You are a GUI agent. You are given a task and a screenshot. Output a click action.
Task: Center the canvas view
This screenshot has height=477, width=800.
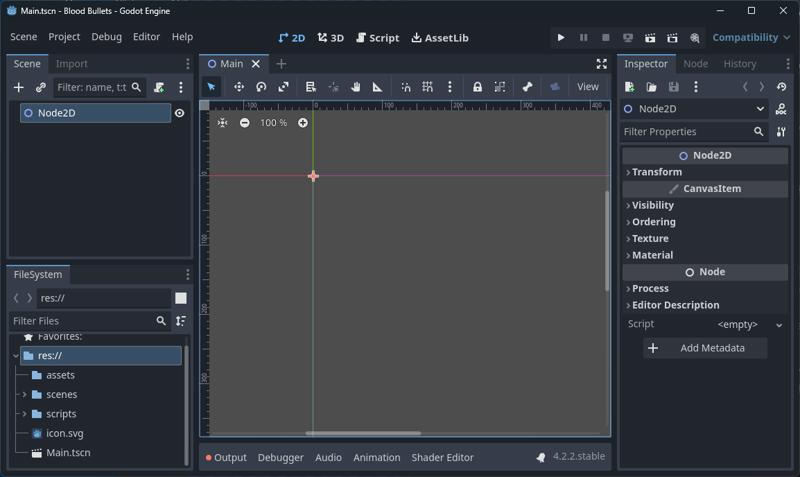click(222, 122)
